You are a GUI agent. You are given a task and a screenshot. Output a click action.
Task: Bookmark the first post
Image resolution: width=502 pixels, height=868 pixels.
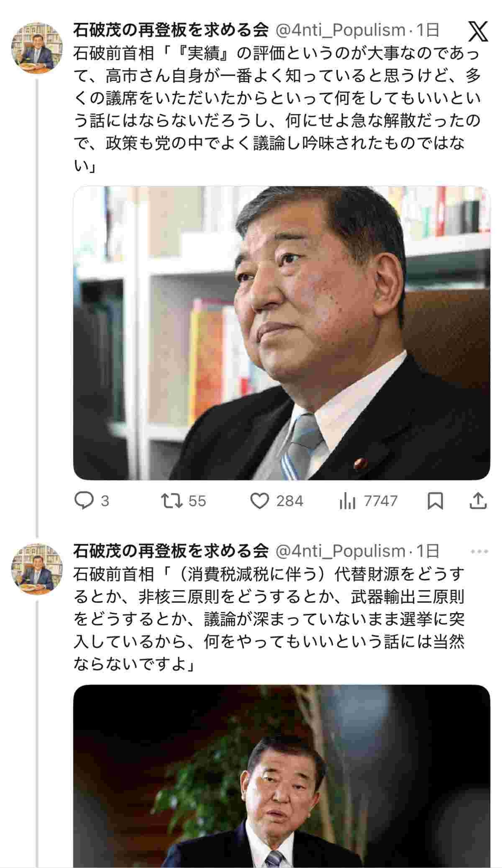pyautogui.click(x=435, y=501)
